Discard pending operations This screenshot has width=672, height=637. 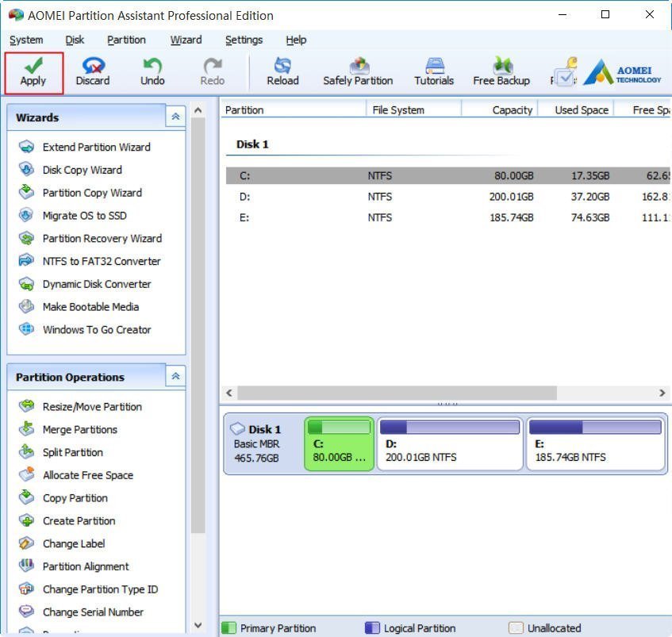(x=93, y=72)
